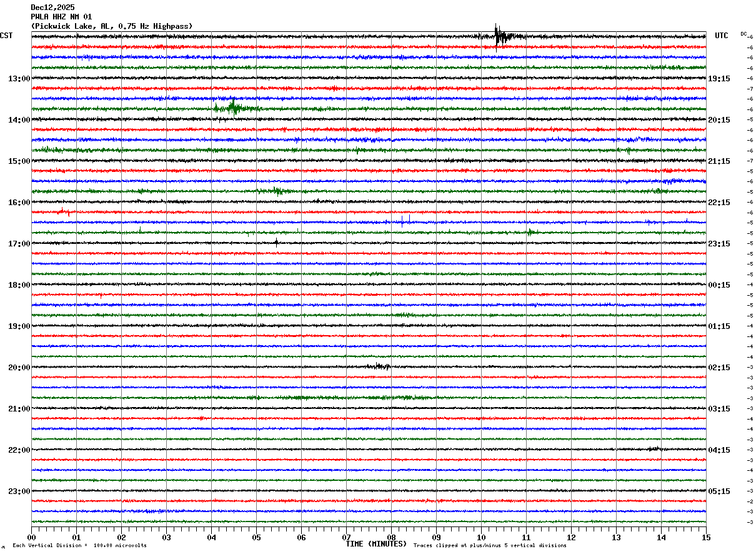Click the "DC" column header
Image resolution: width=756 pixels, height=554 pixels.
click(744, 34)
